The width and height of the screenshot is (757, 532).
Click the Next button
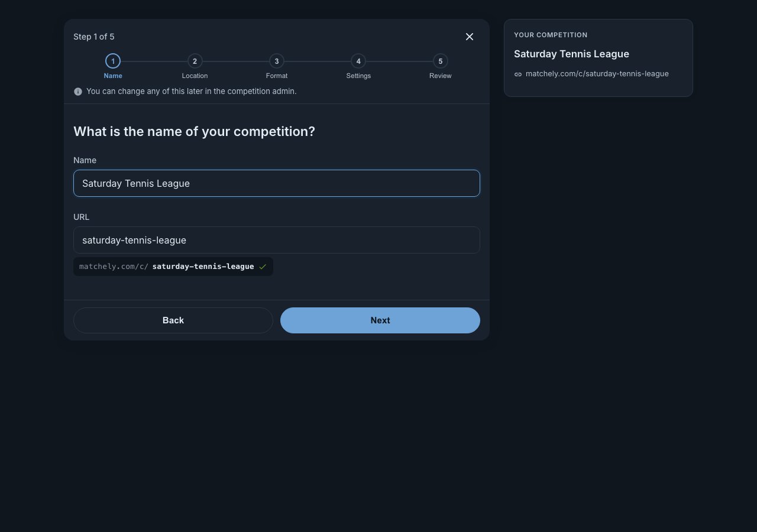[380, 320]
